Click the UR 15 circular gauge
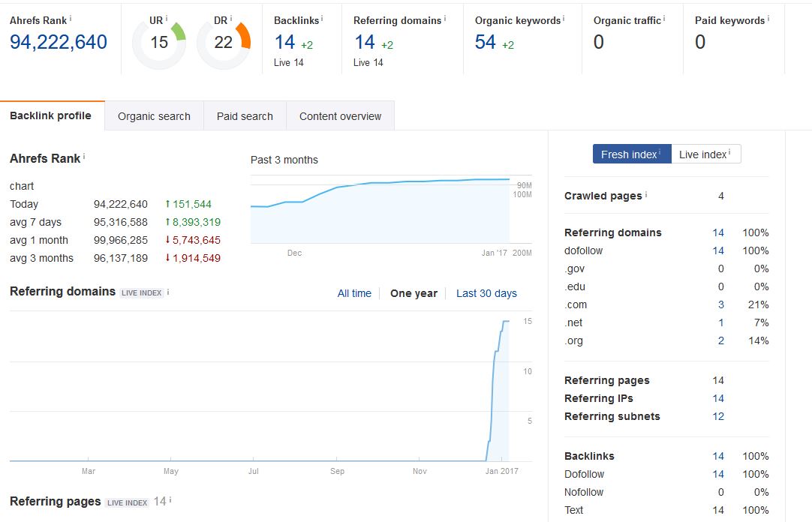Screen dimensions: 812x522 (159, 43)
